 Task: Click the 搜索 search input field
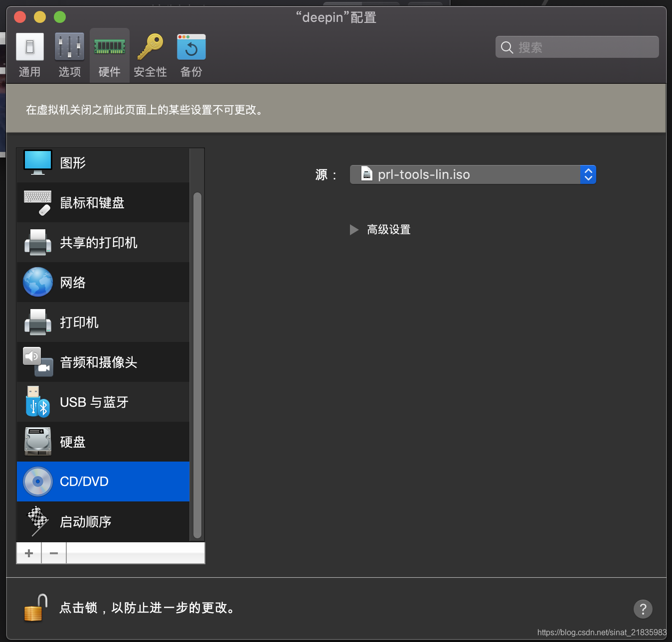577,47
